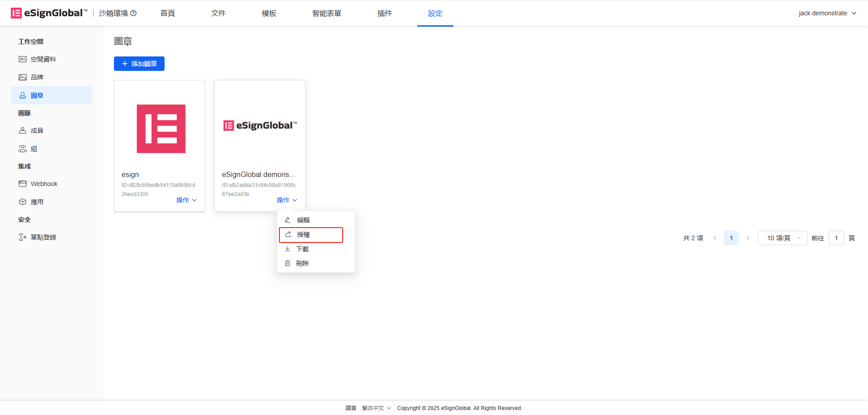
Task: Go to 插件 tab
Action: (x=385, y=14)
